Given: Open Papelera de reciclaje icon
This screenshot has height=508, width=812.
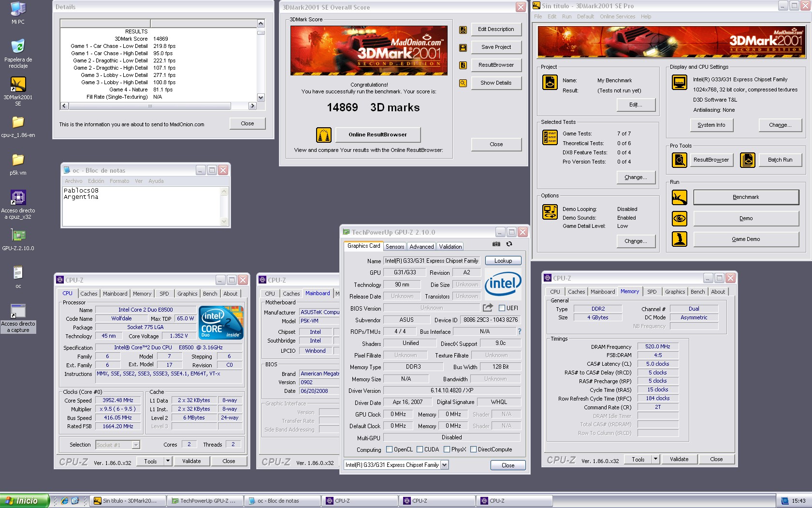Looking at the screenshot, I should coord(18,46).
